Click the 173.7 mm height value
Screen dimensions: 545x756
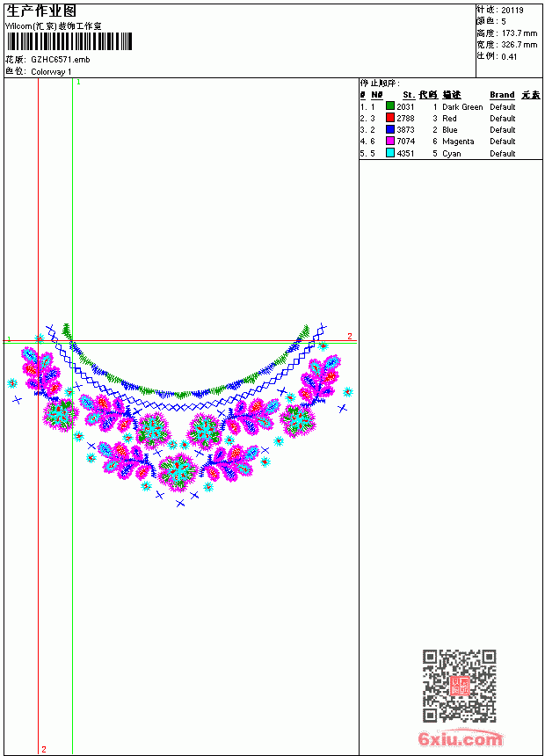(520, 33)
